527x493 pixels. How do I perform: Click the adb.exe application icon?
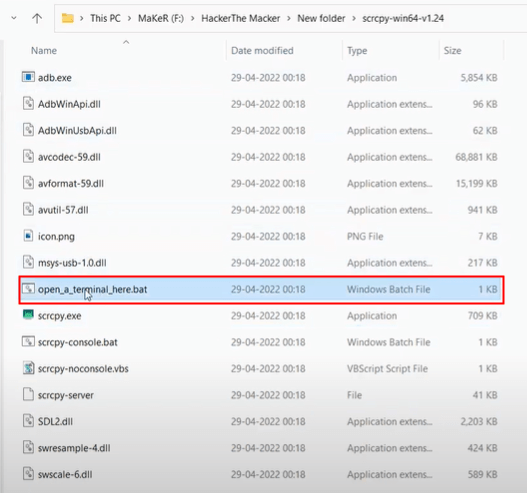pyautogui.click(x=28, y=77)
